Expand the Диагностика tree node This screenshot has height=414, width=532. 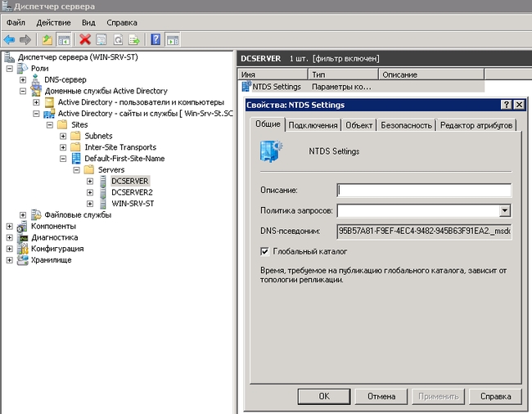[10, 237]
